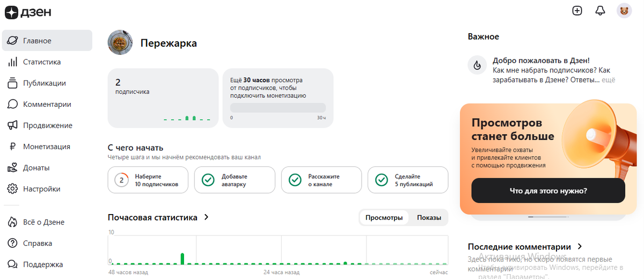Expand Почасовая статистика with the chevron
The height and width of the screenshot is (279, 644).
click(206, 217)
